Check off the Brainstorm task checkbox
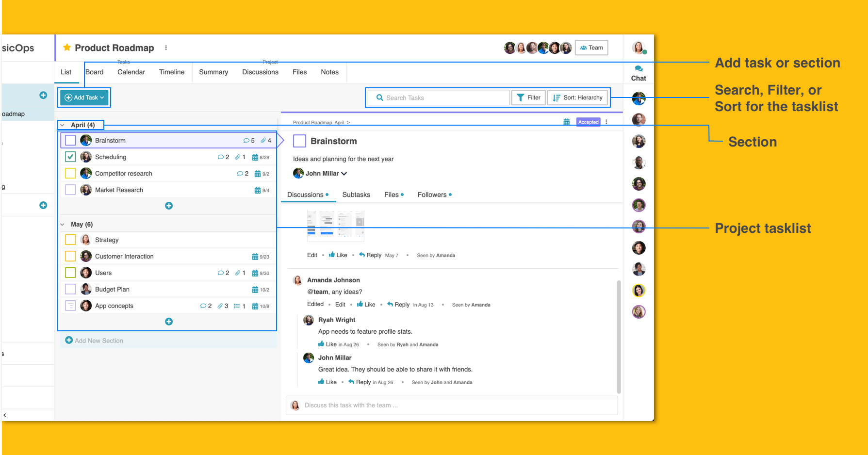Screen dimensions: 868x455 coord(70,140)
